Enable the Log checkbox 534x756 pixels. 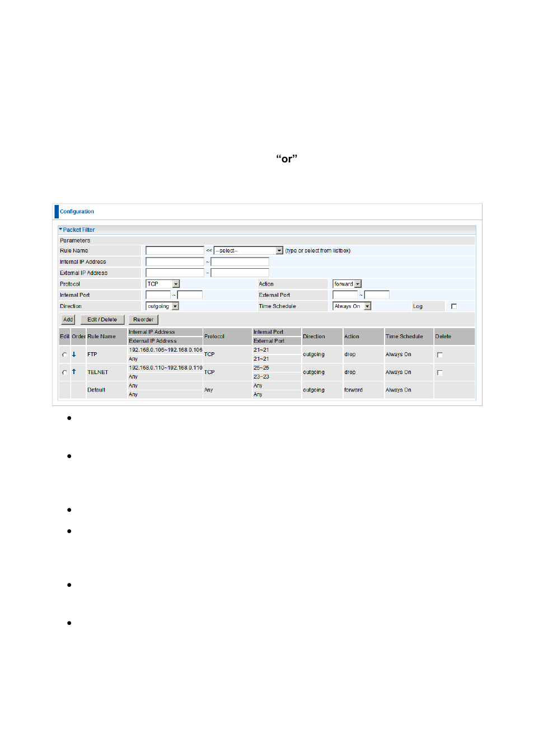click(x=454, y=306)
